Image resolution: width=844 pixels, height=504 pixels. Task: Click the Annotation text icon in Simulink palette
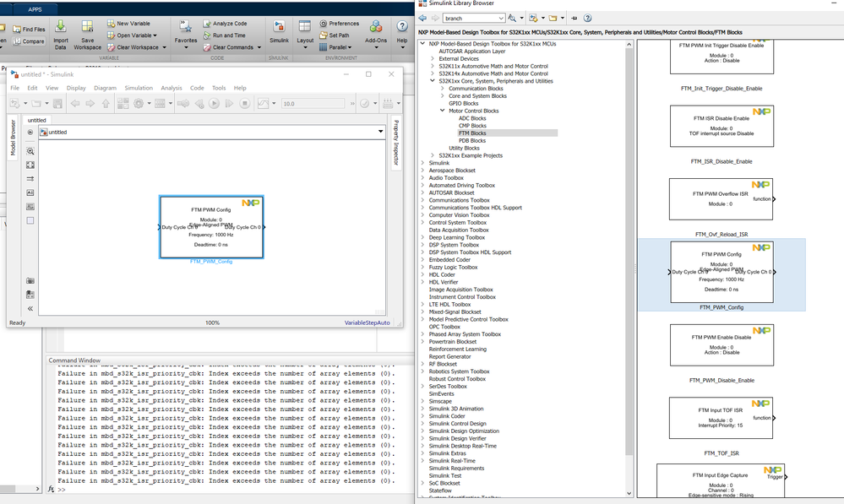coord(30,192)
